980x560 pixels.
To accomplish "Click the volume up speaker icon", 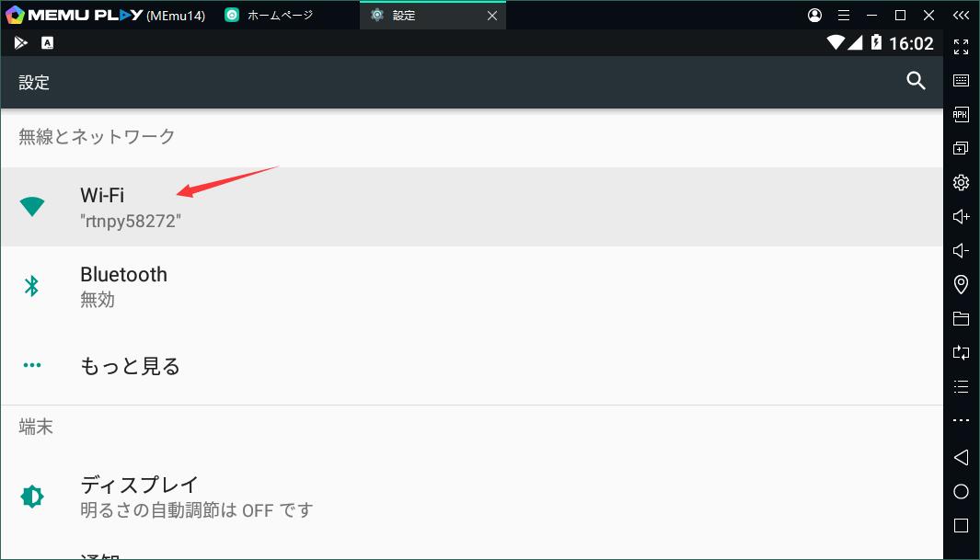I will pos(962,217).
